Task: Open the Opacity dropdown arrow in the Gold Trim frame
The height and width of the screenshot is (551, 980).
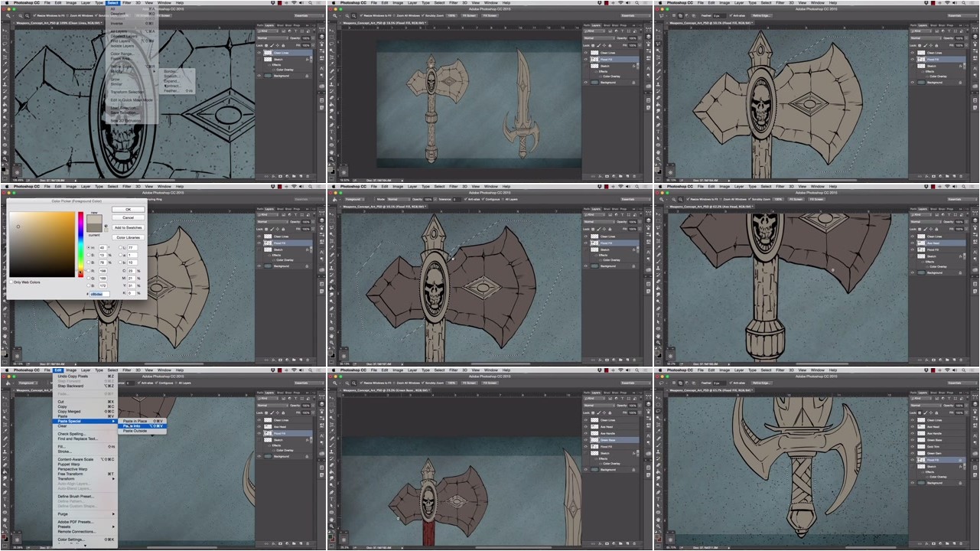Action: [x=966, y=406]
